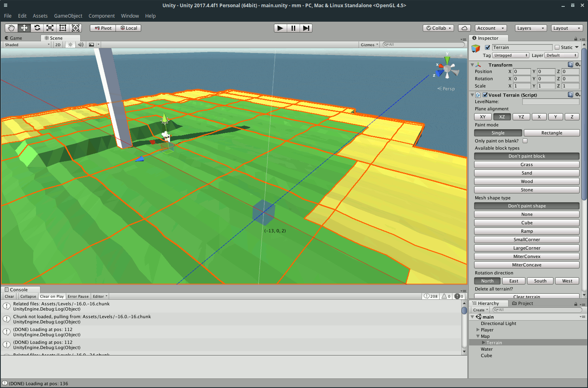Select the Rect transform tool

point(63,28)
